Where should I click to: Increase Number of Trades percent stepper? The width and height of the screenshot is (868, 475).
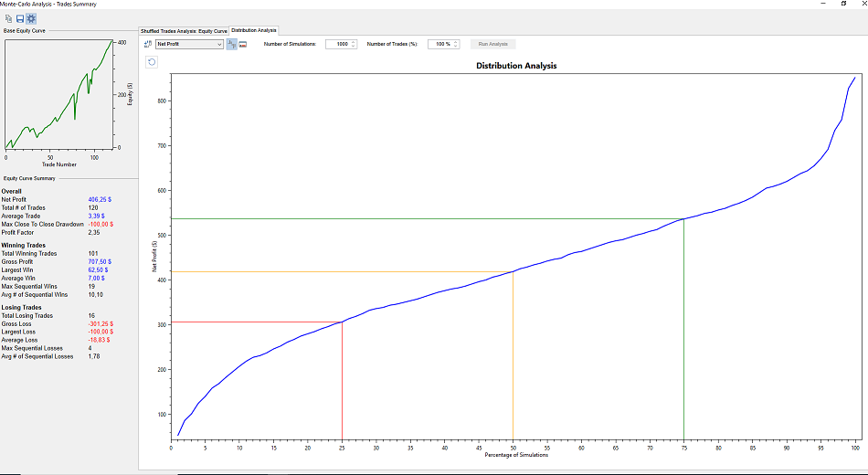456,41
